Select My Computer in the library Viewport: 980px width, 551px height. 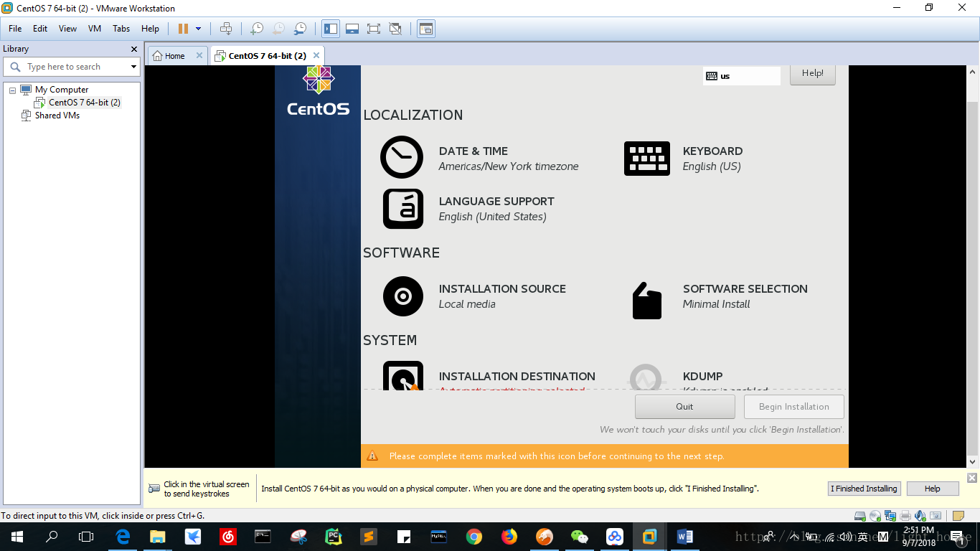tap(62, 90)
